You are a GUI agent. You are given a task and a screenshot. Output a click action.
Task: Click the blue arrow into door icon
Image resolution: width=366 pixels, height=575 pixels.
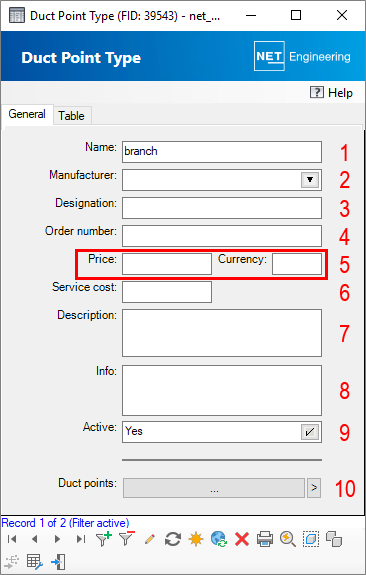[58, 562]
